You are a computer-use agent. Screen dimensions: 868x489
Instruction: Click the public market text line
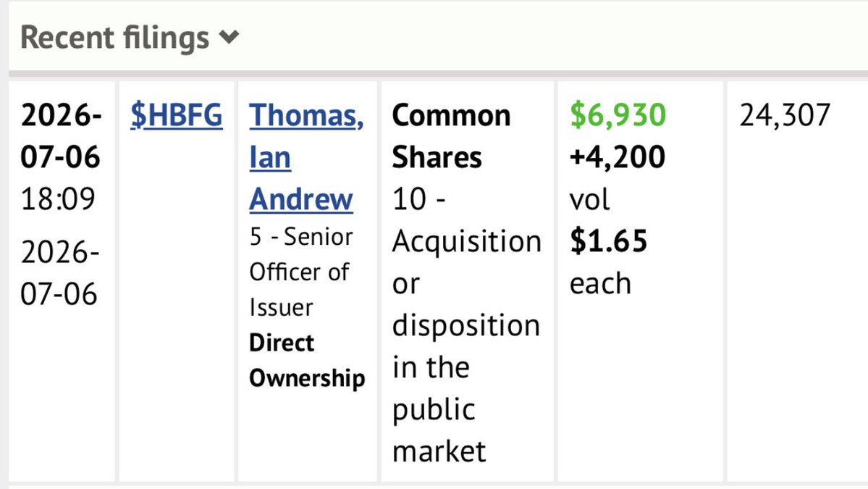point(439,430)
